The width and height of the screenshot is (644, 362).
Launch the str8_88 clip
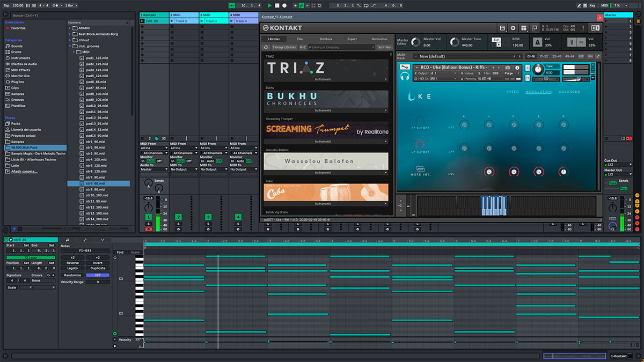click(142, 21)
